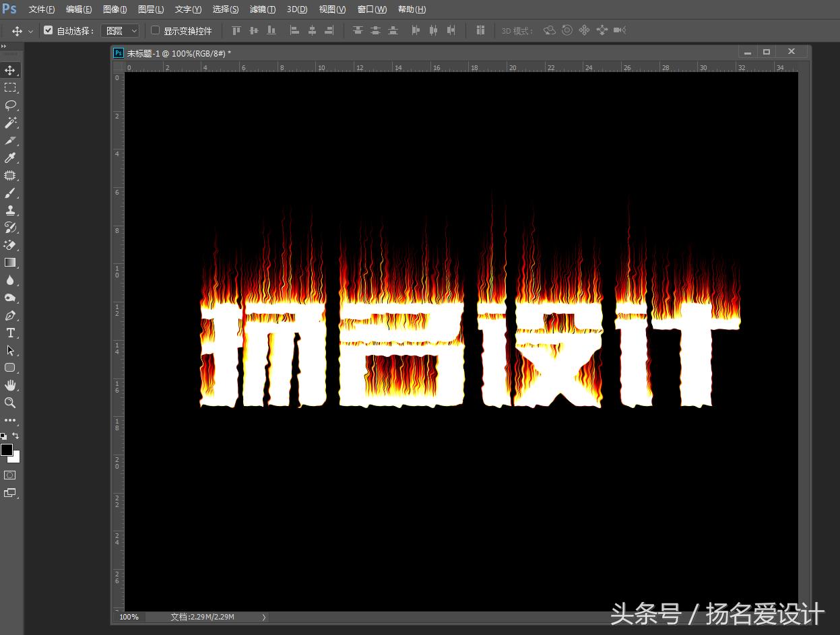Open the 图层 auto-select dropdown

tap(120, 30)
